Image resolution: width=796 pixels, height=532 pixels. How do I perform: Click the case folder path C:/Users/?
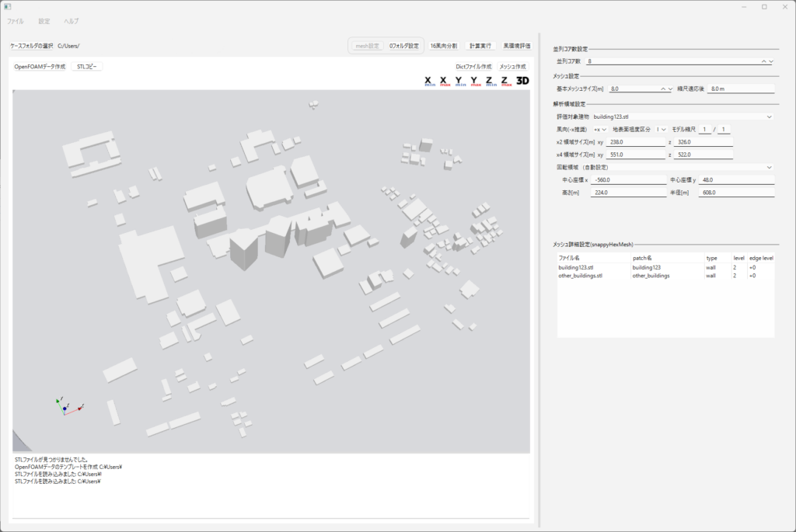[x=68, y=46]
